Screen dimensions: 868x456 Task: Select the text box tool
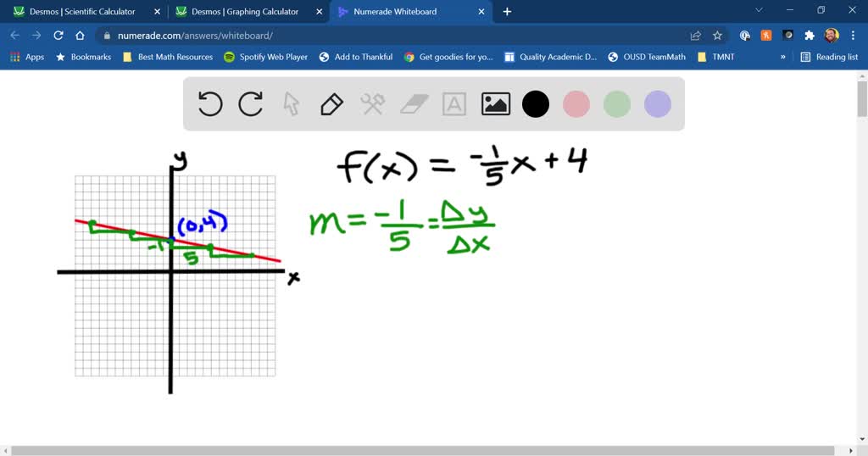point(454,104)
